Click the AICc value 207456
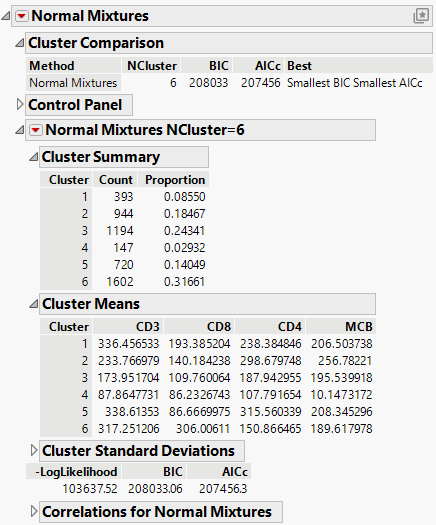The image size is (436, 525). pos(261,83)
